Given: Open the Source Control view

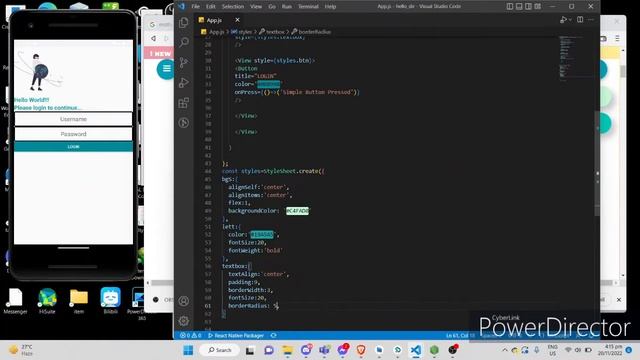Looking at the screenshot, I should [x=184, y=62].
